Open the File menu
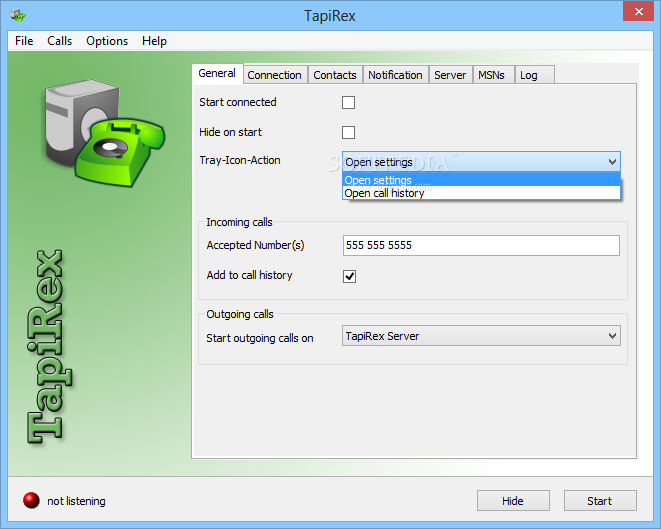This screenshot has width=661, height=529. [24, 41]
